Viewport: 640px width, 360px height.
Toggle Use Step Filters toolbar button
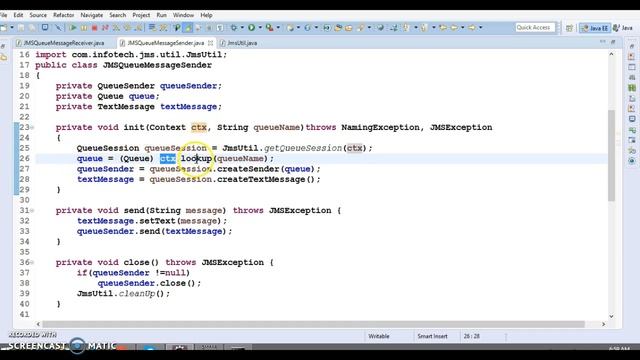[x=163, y=28]
